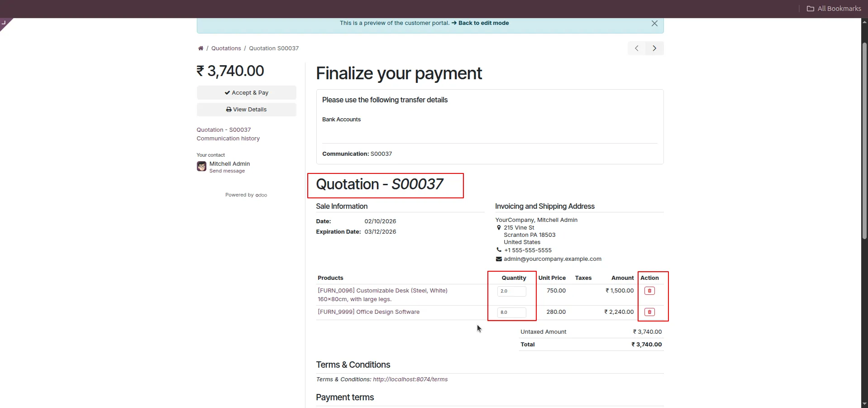Jump to Communication history section

(228, 139)
